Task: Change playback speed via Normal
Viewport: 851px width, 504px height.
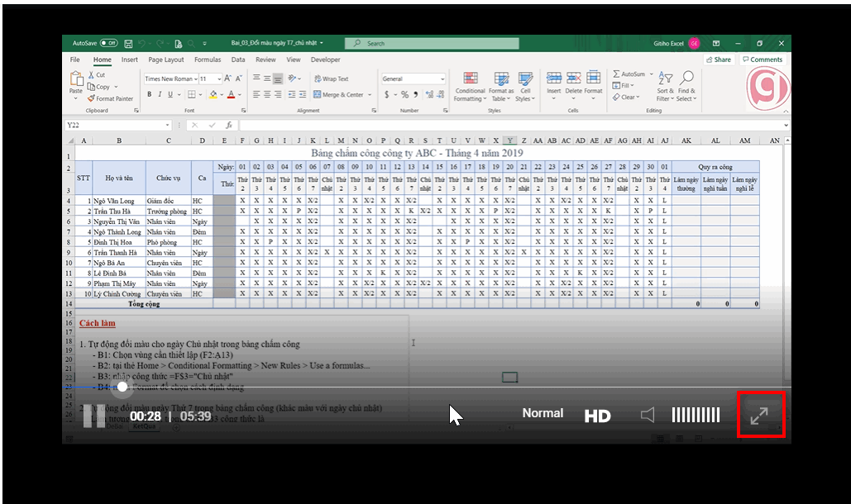Action: tap(543, 413)
